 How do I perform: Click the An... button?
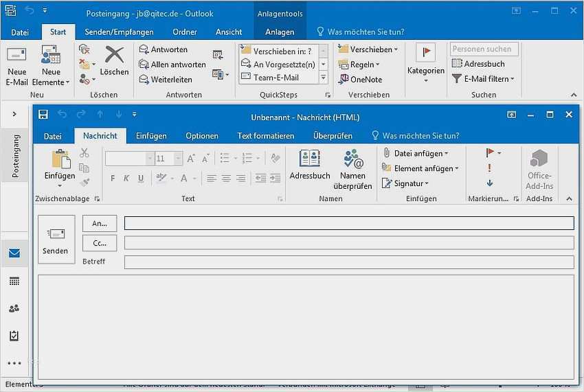[x=100, y=223]
